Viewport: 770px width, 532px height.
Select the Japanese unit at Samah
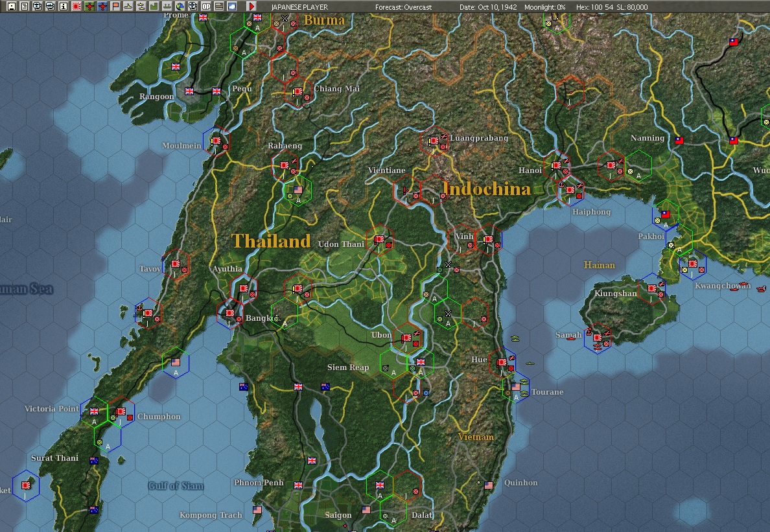[598, 338]
